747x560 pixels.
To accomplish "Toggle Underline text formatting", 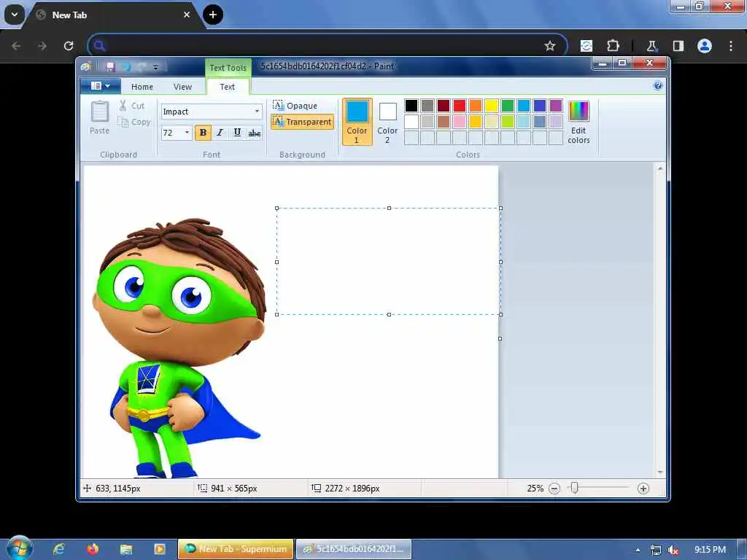I will point(237,133).
